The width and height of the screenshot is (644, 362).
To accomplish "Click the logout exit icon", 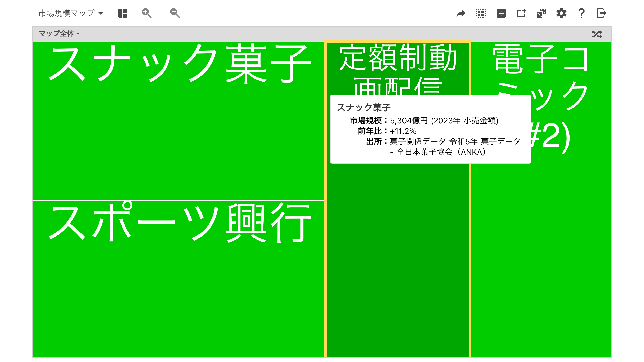I will 602,13.
